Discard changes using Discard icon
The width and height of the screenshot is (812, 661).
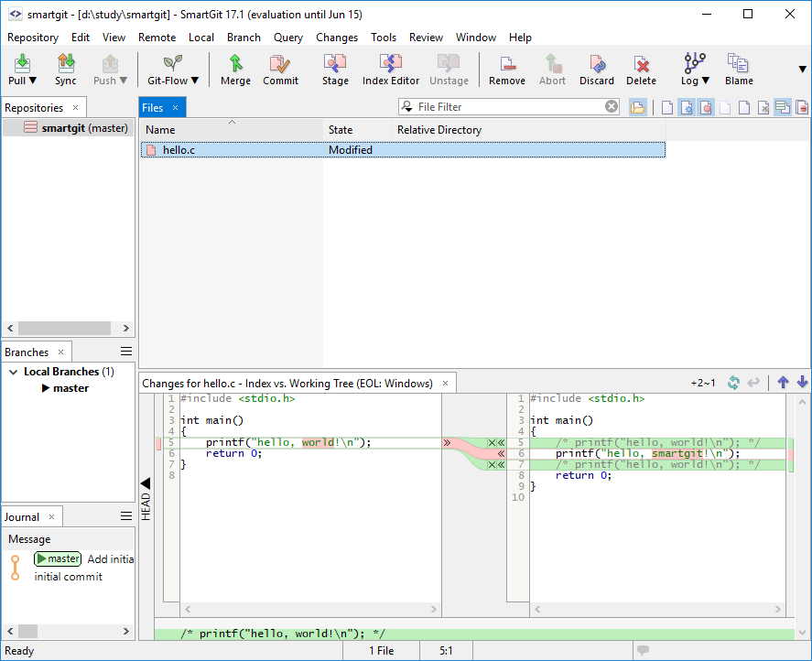coord(597,63)
